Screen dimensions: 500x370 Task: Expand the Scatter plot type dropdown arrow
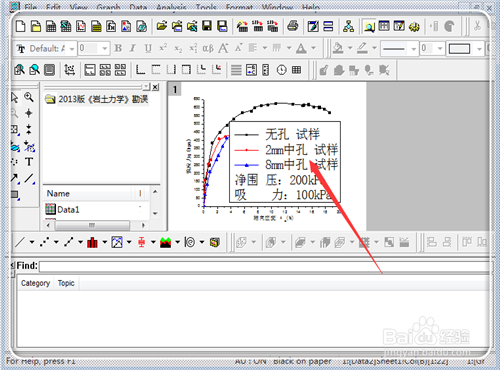pos(56,242)
